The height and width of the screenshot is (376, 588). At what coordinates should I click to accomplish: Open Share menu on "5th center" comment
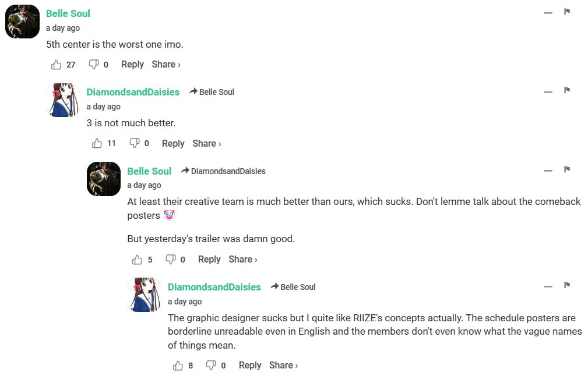click(x=166, y=65)
